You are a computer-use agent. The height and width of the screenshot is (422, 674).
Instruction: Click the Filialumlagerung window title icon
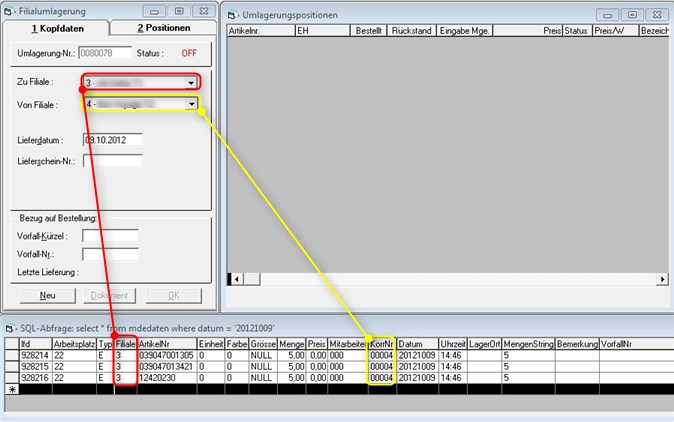[x=9, y=11]
